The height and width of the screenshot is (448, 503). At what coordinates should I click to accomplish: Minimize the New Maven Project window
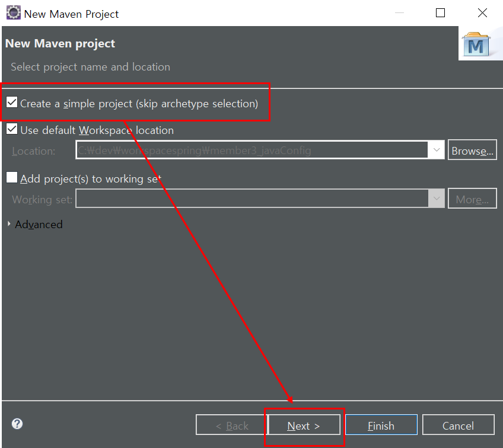399,12
